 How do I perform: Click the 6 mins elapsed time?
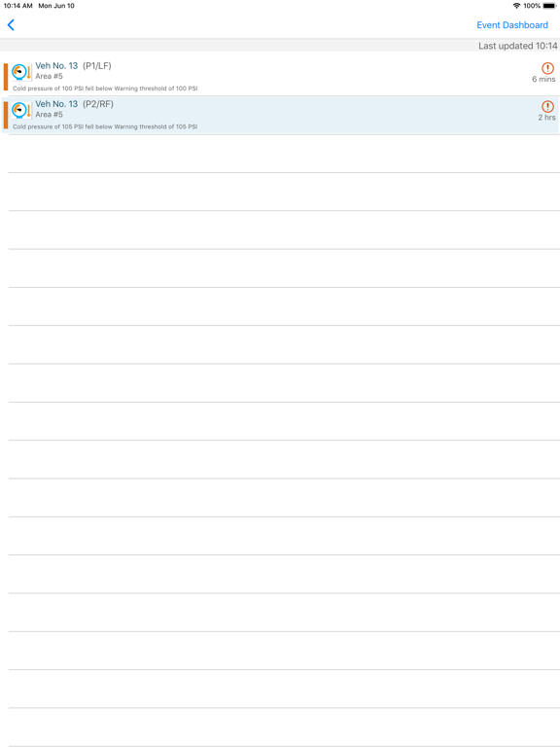point(543,79)
